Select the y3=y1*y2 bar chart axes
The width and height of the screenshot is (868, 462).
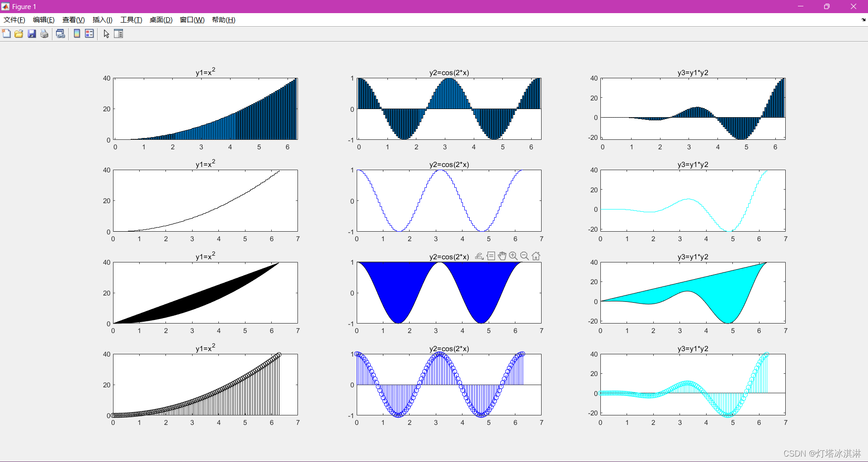pos(693,109)
